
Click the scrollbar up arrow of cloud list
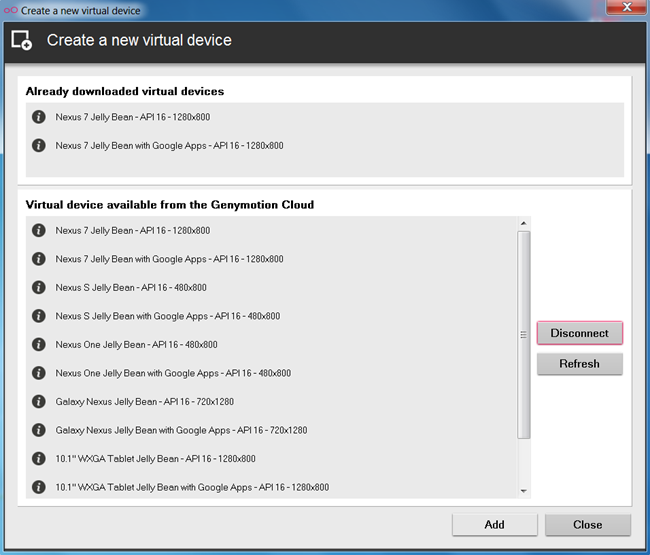[x=524, y=223]
